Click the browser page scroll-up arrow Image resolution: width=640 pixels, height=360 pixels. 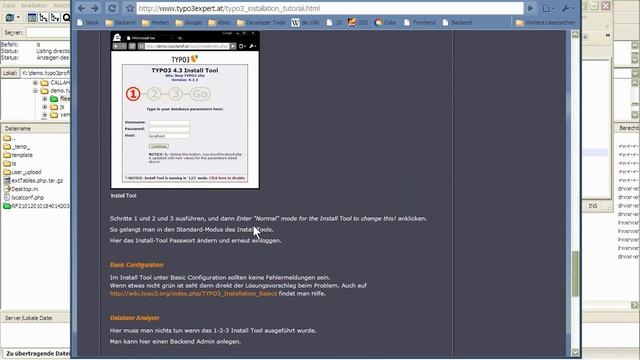pyautogui.click(x=575, y=35)
